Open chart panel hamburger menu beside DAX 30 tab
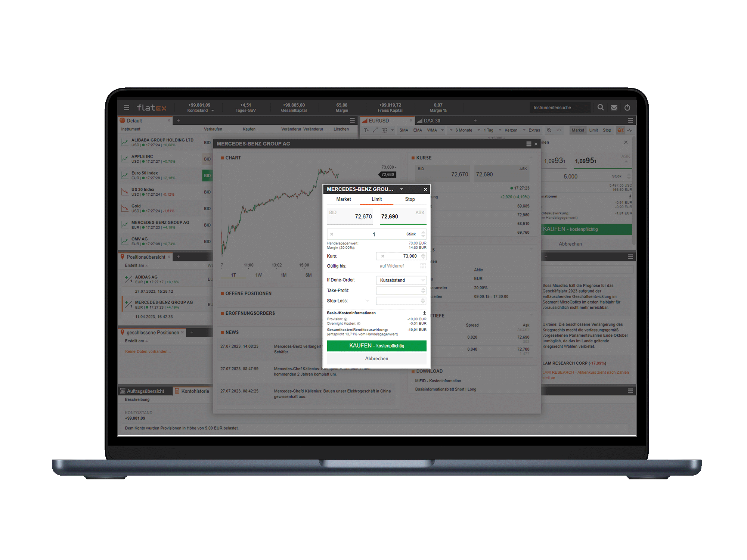The width and height of the screenshot is (747, 560). (x=630, y=121)
